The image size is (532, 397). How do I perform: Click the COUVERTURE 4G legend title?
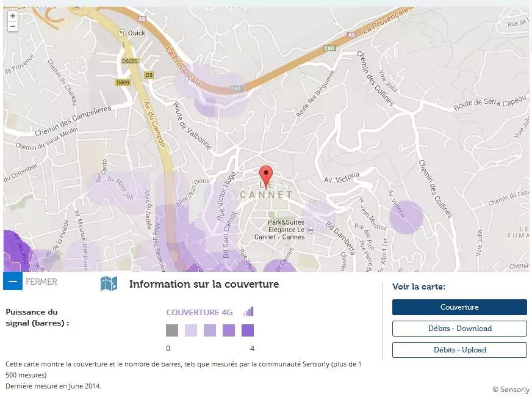point(199,312)
